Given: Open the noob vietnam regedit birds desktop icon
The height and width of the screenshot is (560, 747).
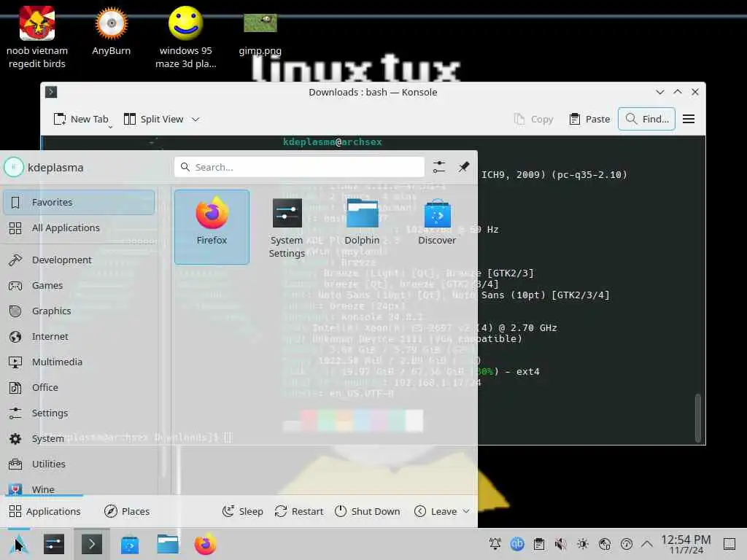Looking at the screenshot, I should (x=37, y=37).
